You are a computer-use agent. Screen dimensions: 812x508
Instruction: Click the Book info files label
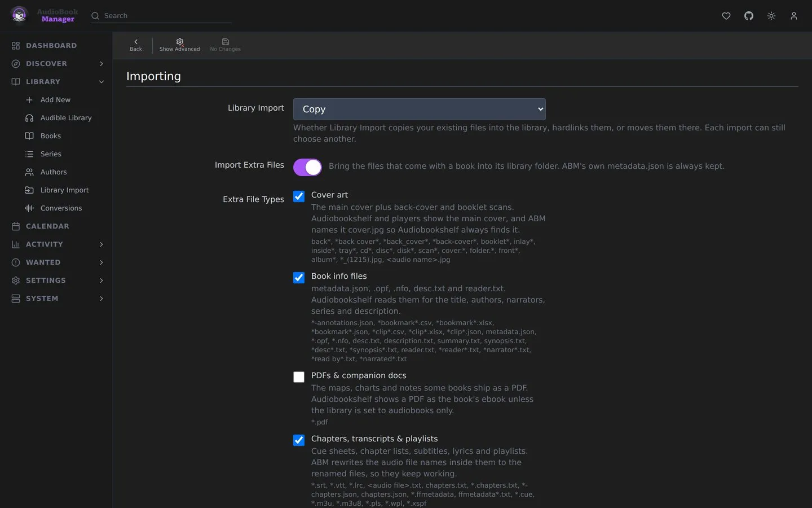[339, 276]
